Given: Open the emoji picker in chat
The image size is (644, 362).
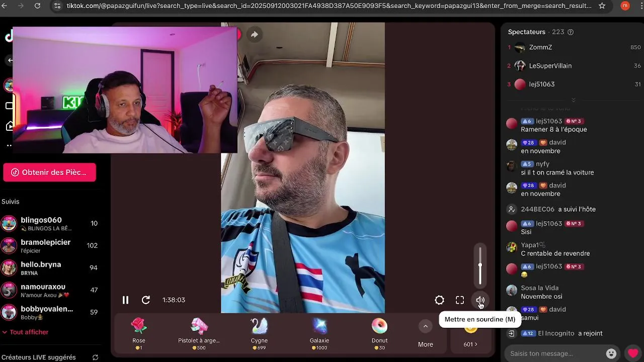Looking at the screenshot, I should pyautogui.click(x=611, y=353).
